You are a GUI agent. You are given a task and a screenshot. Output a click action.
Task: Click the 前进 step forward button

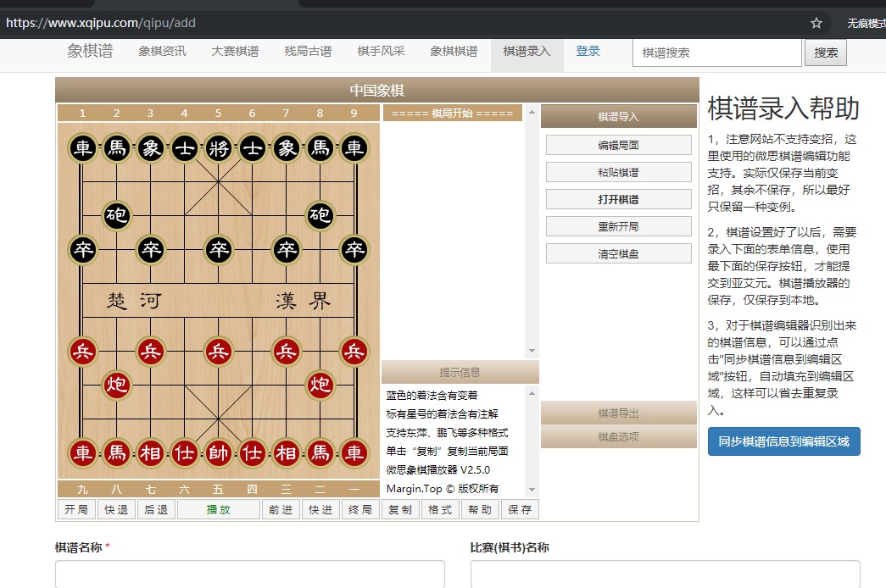[x=280, y=509]
